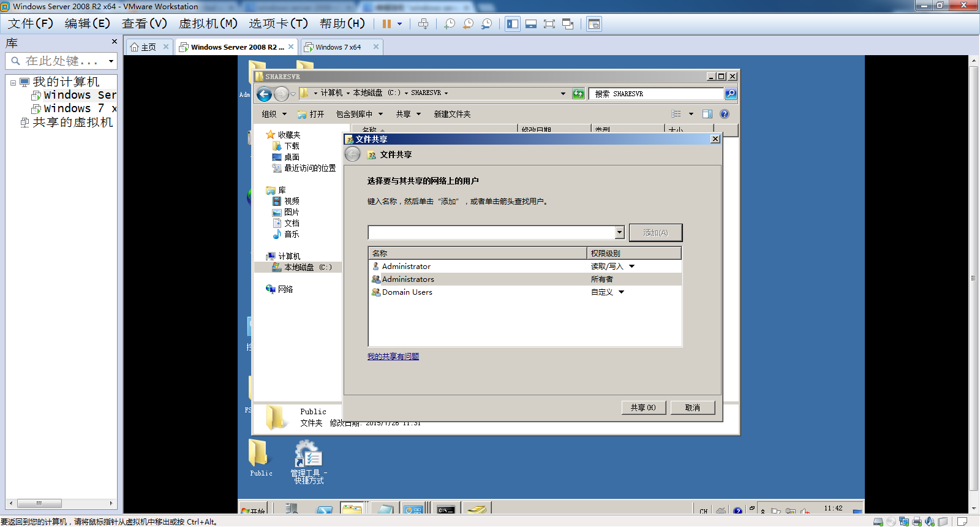
Task: Click the library panel horizontal scrollbar thumb
Action: point(39,503)
